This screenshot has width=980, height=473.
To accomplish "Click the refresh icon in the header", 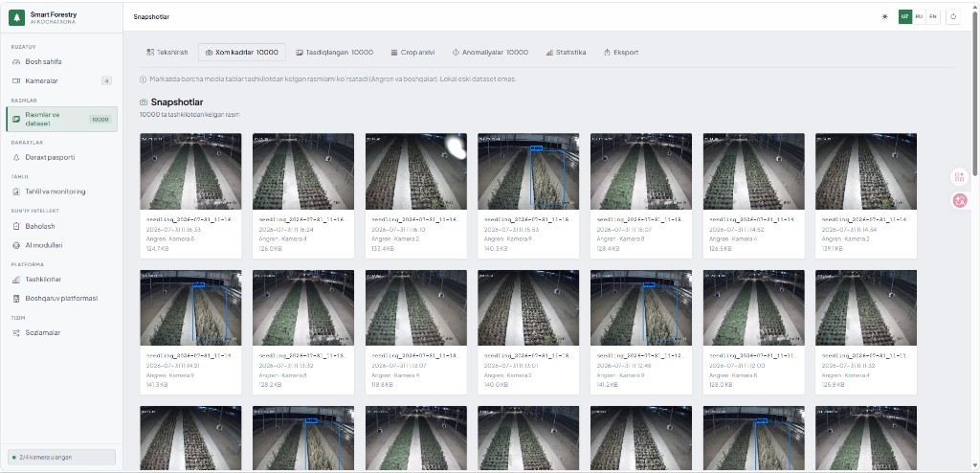I will pos(953,17).
